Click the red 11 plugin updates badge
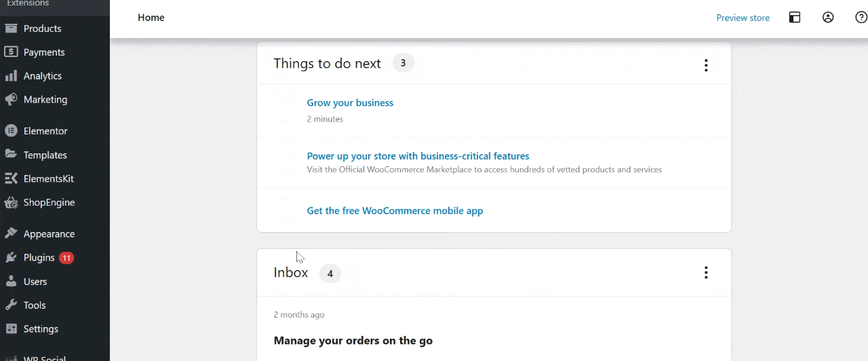868x361 pixels. (66, 258)
